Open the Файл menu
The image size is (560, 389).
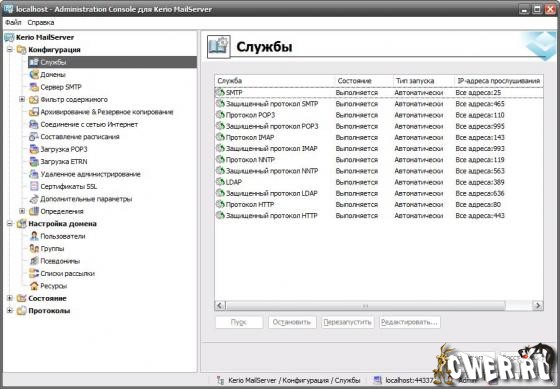point(13,23)
